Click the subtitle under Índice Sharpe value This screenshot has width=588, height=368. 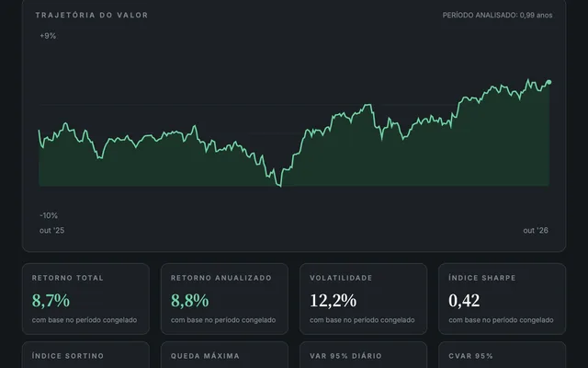coord(501,320)
